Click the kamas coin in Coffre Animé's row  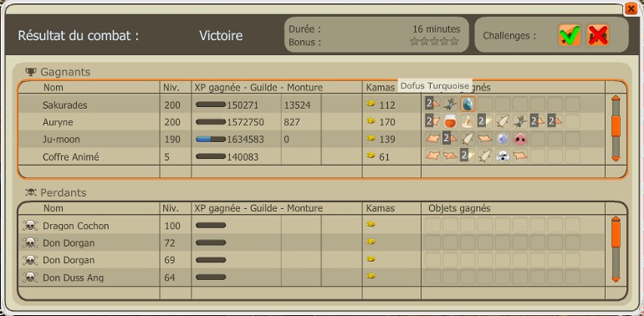pos(371,155)
